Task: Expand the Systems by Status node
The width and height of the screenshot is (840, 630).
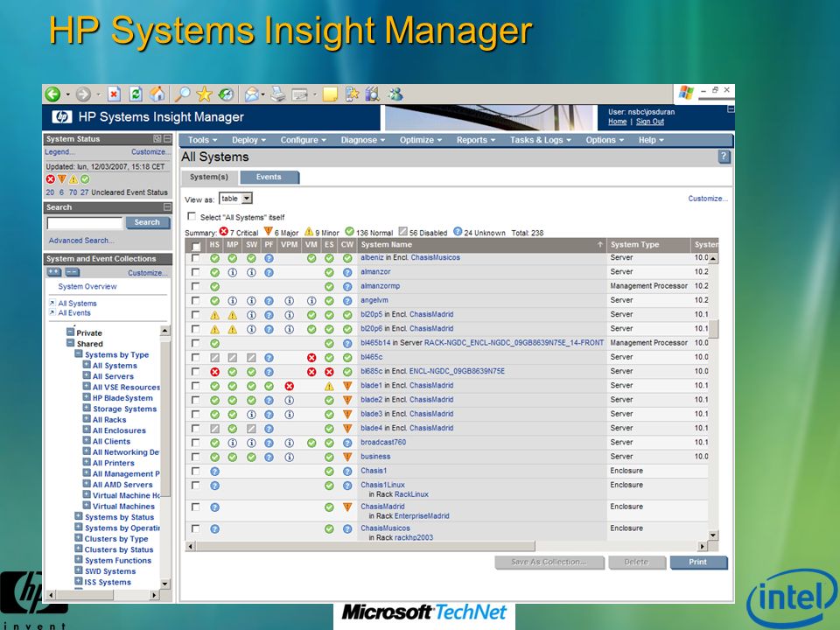Action: click(78, 516)
